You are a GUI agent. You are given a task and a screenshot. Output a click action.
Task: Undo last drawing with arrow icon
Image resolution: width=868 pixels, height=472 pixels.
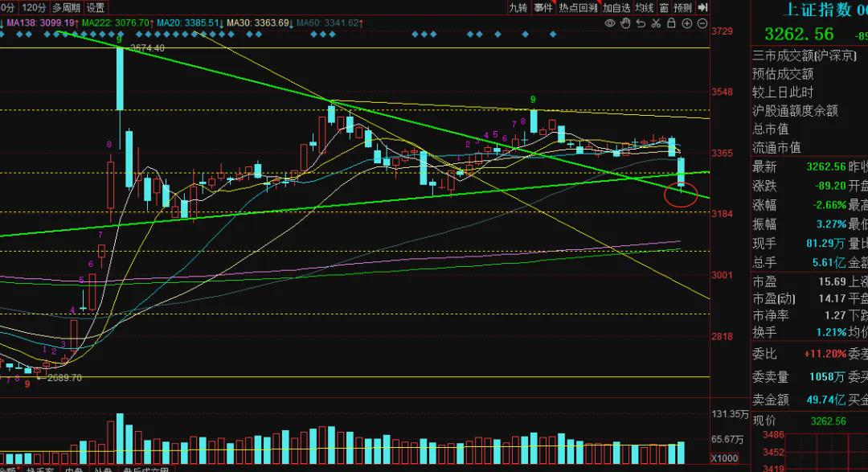click(x=641, y=23)
